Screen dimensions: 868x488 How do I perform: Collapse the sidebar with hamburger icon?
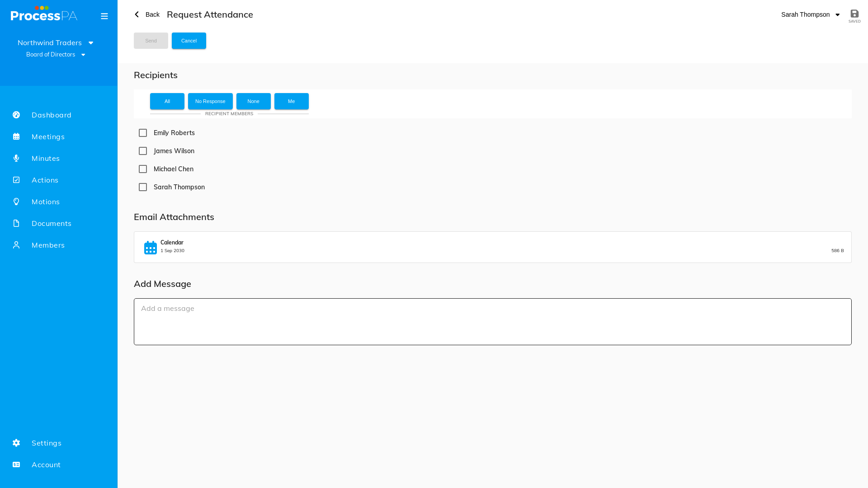point(104,16)
